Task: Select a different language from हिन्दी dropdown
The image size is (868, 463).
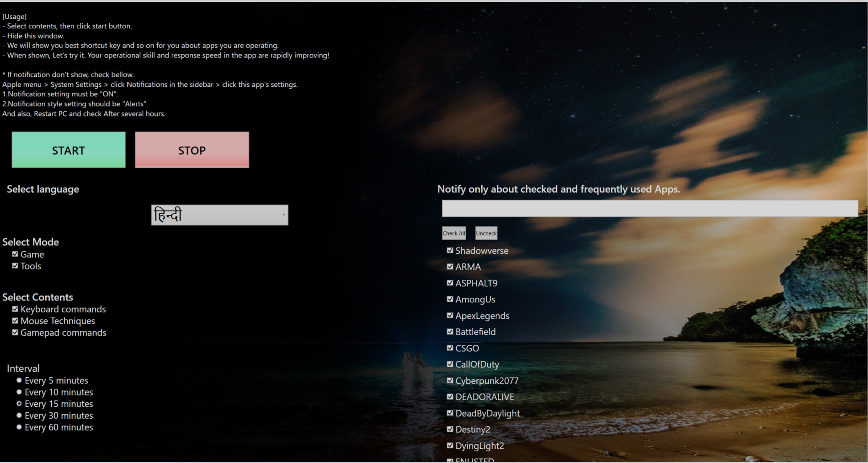Action: pos(219,215)
